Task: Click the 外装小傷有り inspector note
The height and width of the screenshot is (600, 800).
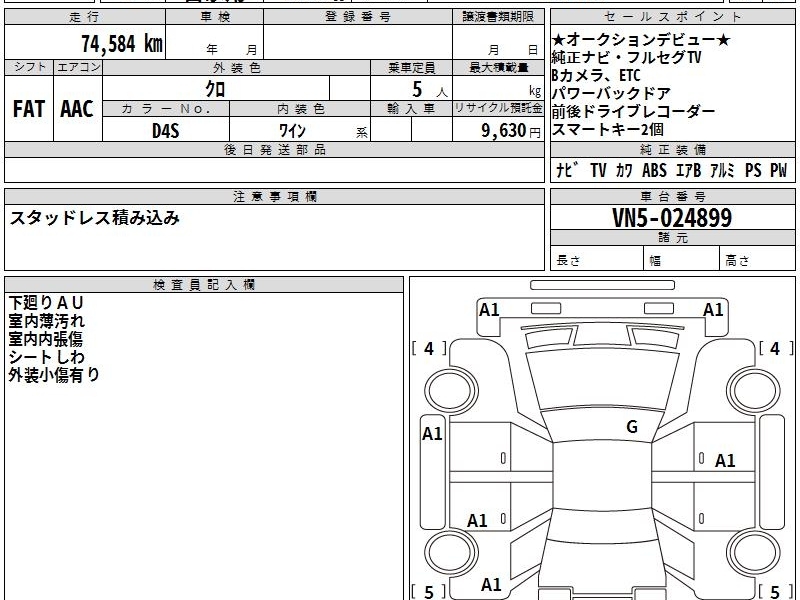Action: (54, 374)
